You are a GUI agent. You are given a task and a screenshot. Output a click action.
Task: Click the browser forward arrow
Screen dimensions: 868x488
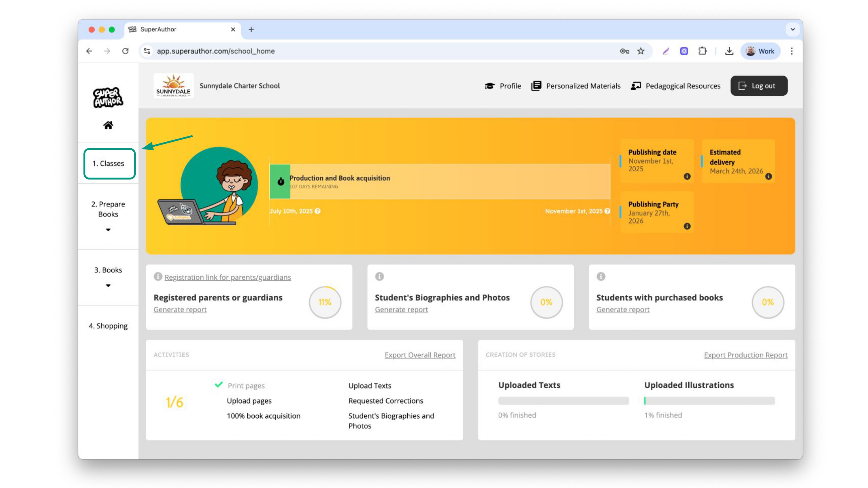[107, 51]
